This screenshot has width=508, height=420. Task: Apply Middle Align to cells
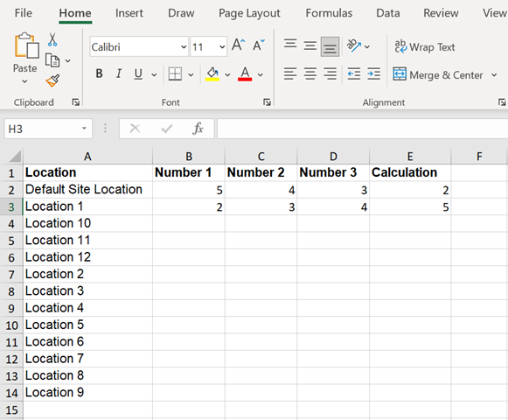[310, 45]
